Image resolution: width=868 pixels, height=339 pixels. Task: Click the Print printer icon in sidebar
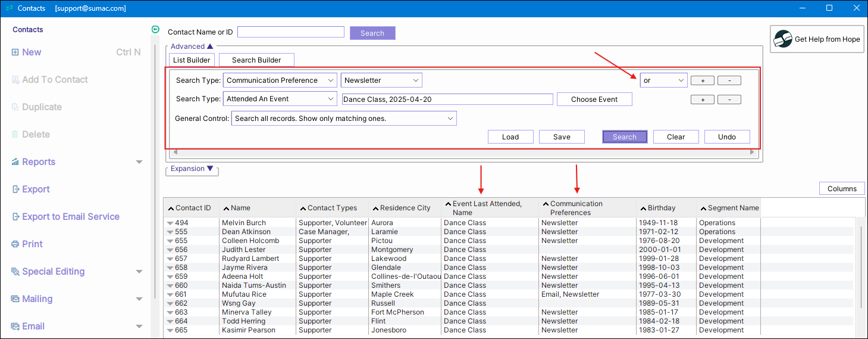tap(15, 244)
